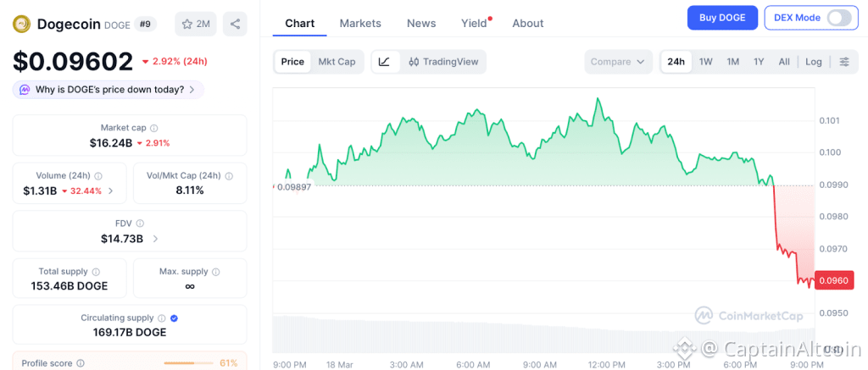This screenshot has height=370, width=868.
Task: Select the Price chart view
Action: (292, 62)
